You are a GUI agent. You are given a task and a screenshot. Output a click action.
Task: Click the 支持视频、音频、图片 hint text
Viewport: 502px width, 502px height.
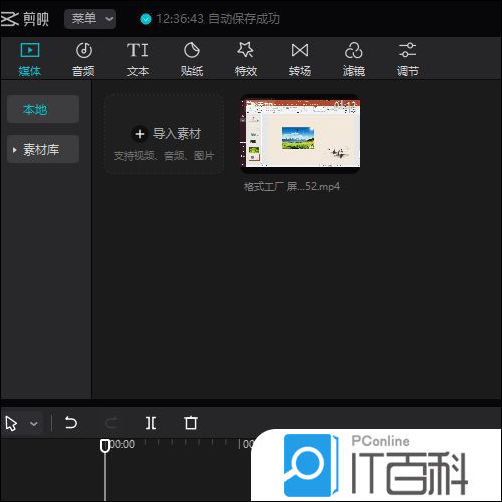click(x=164, y=155)
